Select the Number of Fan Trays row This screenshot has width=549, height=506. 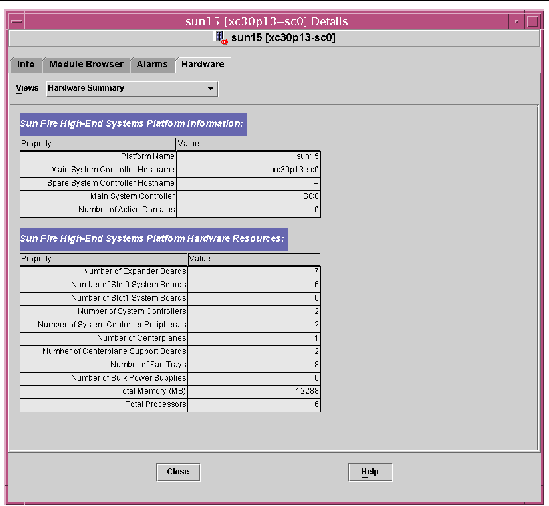click(x=170, y=365)
